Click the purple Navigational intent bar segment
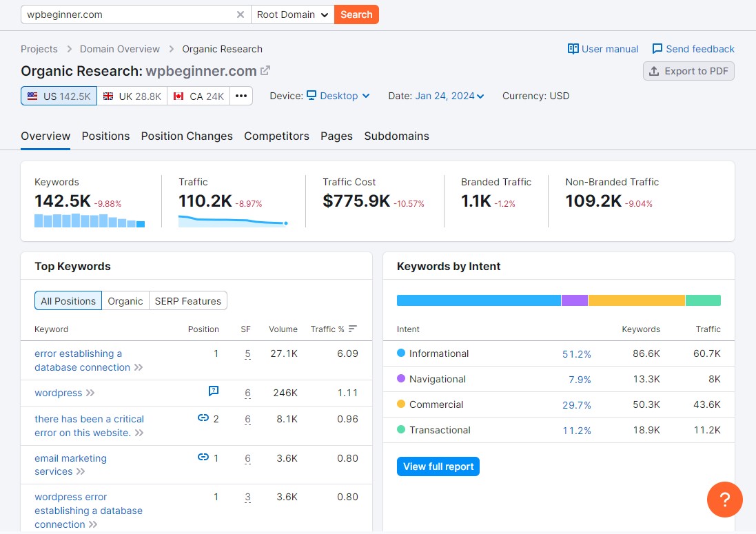 (x=575, y=300)
